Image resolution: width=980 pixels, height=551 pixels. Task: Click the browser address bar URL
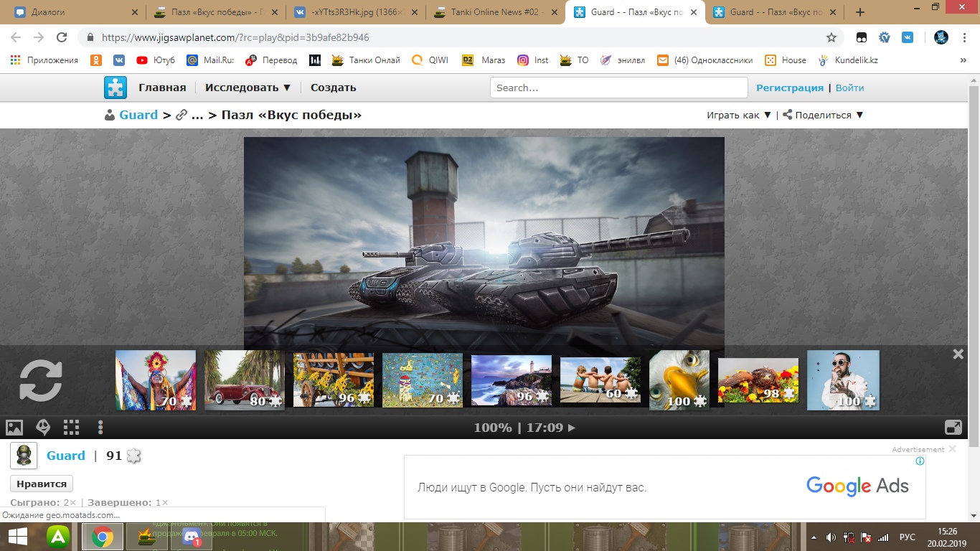[235, 37]
